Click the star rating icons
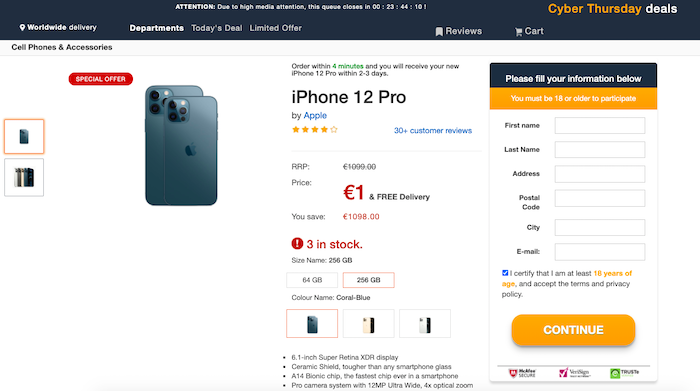Screen dimensions: 700x391 (x=315, y=130)
